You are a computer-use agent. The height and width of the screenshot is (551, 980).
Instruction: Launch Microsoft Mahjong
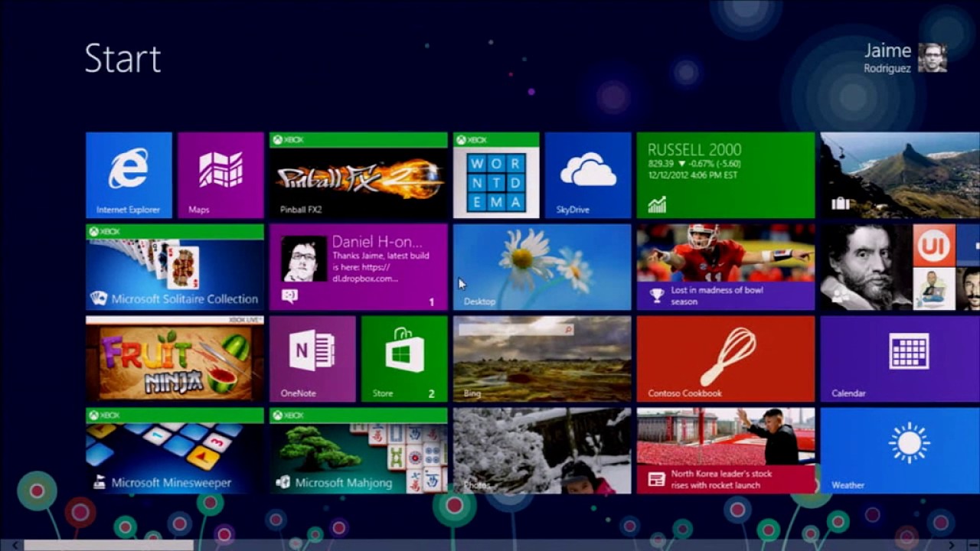pos(358,451)
